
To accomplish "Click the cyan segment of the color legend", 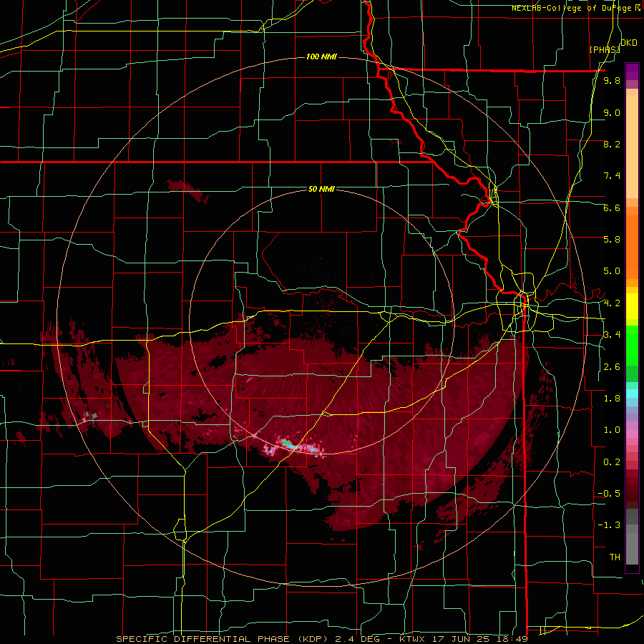I will (x=632, y=394).
